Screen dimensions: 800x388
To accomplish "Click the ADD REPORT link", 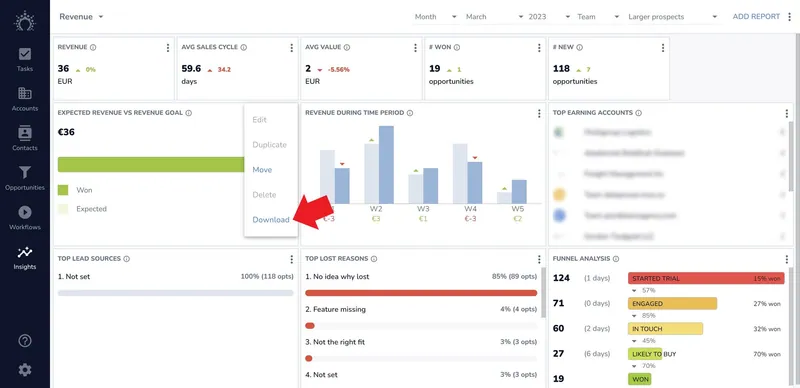I will (x=756, y=17).
